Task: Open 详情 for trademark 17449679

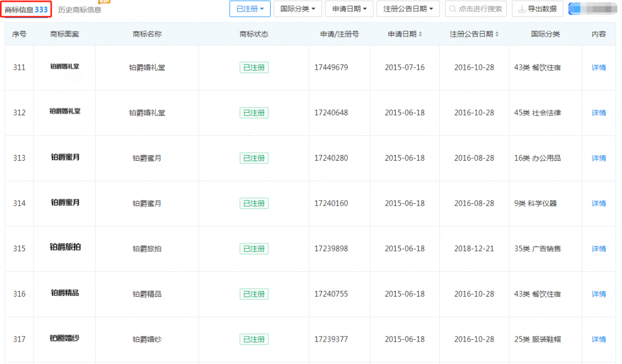Action: coord(598,67)
